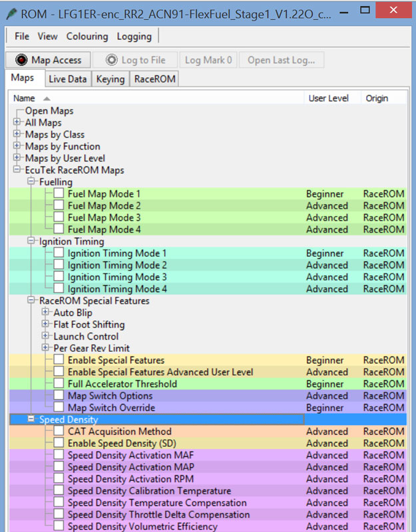Click the green feather app icon in title bar

point(12,14)
